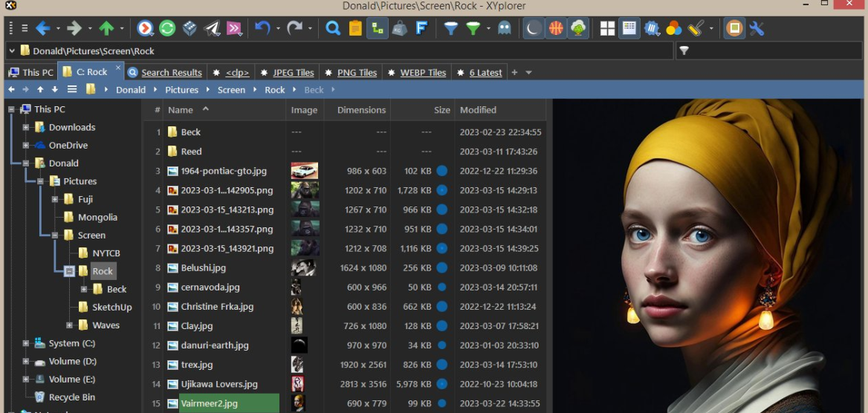
Task: Open the Undo dropdown arrow
Action: coord(278,29)
